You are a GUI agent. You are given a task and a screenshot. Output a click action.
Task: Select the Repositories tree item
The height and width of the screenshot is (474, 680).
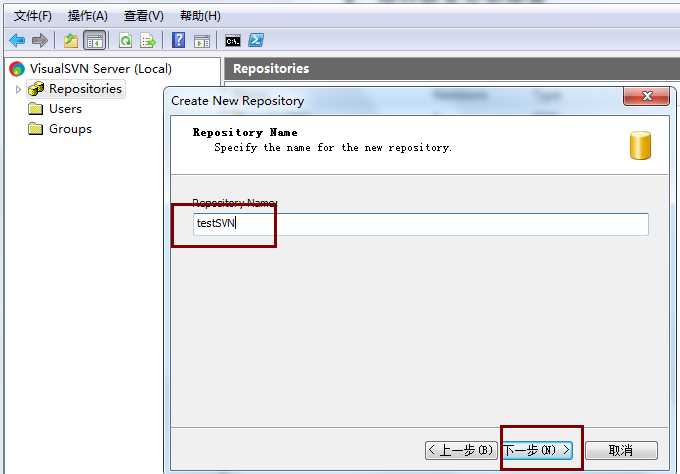(85, 89)
